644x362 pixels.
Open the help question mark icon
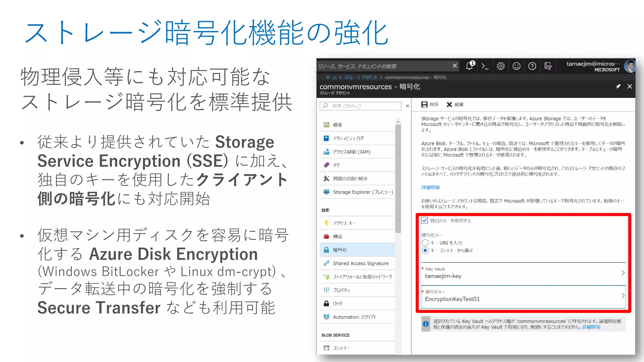click(x=532, y=66)
